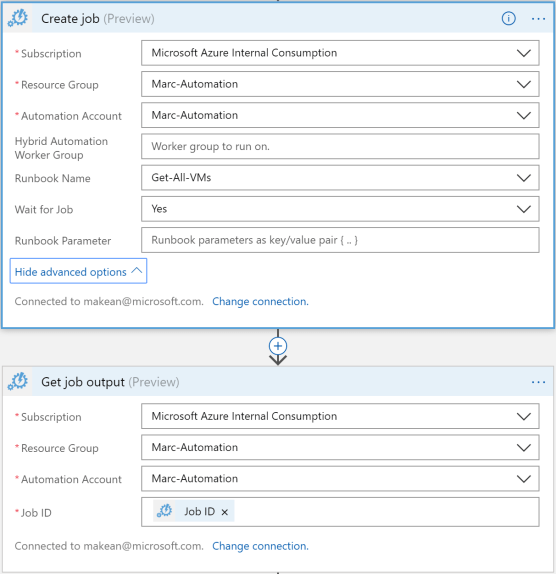Focus the Hybrid Automation Worker Group field
The height and width of the screenshot is (574, 556).
click(340, 146)
